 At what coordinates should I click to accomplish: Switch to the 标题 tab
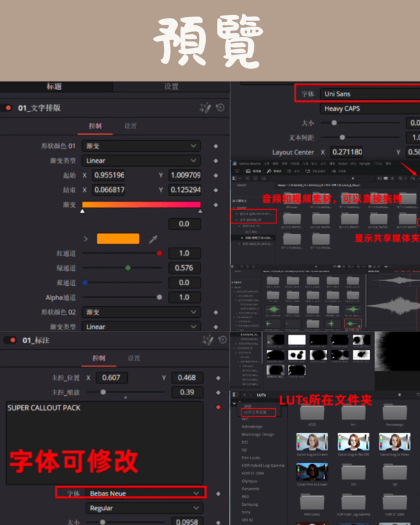(54, 86)
